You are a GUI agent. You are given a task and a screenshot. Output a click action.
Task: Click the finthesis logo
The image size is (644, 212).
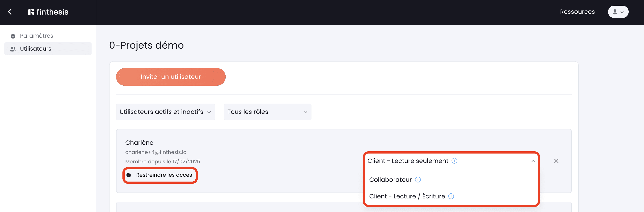pos(48,12)
